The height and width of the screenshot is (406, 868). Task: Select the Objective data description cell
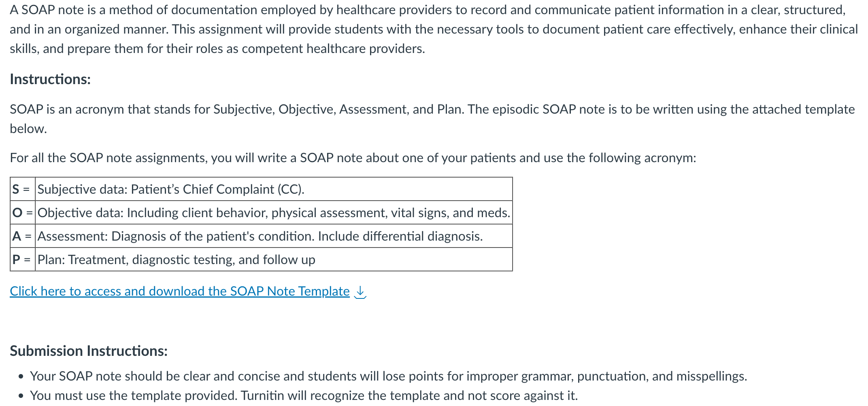(x=274, y=213)
